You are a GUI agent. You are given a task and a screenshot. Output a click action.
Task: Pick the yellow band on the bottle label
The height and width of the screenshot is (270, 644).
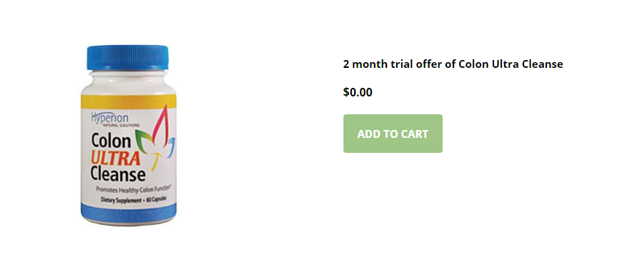(129, 101)
